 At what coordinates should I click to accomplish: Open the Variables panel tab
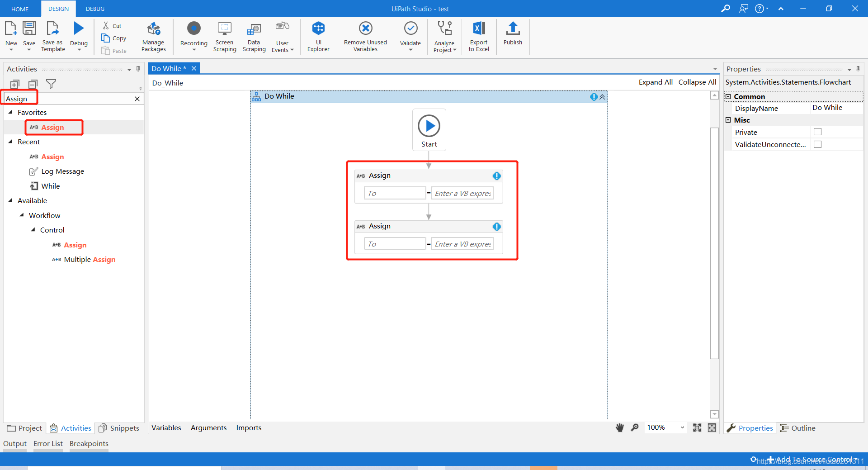coord(166,427)
